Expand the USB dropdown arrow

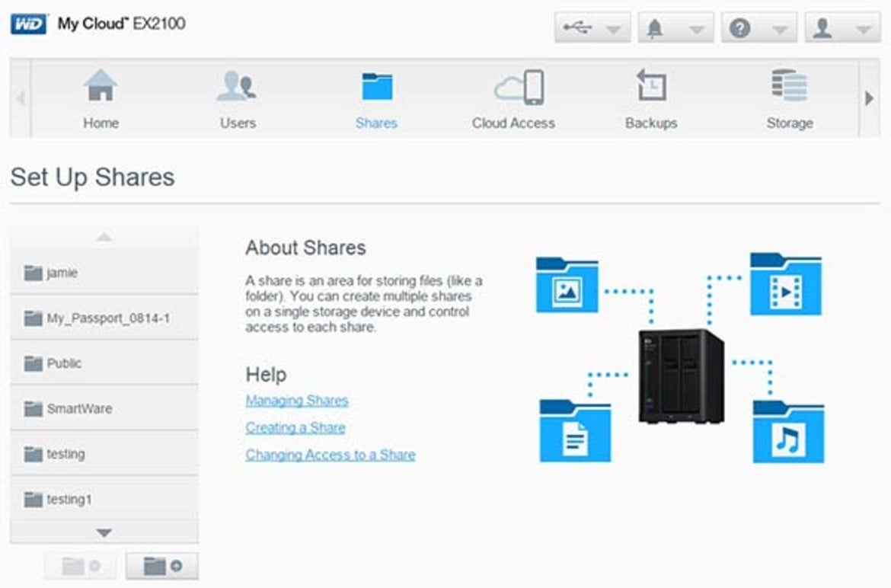tap(613, 30)
